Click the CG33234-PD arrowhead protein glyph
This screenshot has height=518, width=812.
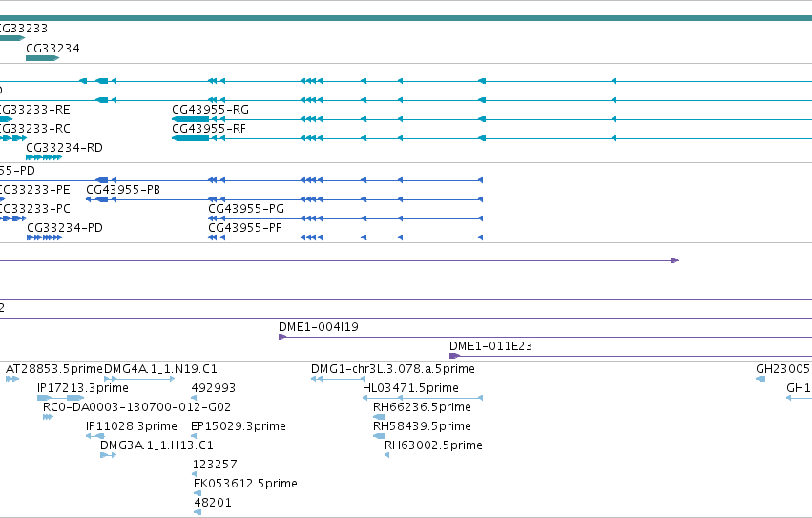[x=45, y=238]
